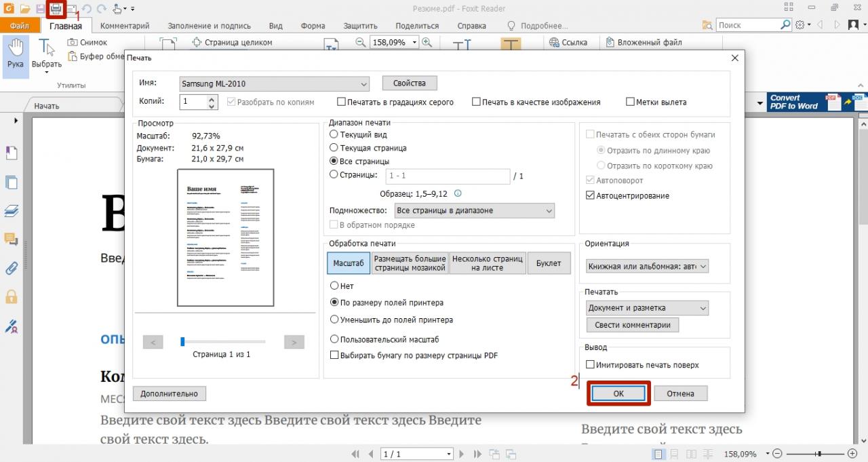Click the Свойства printer properties button

point(410,83)
